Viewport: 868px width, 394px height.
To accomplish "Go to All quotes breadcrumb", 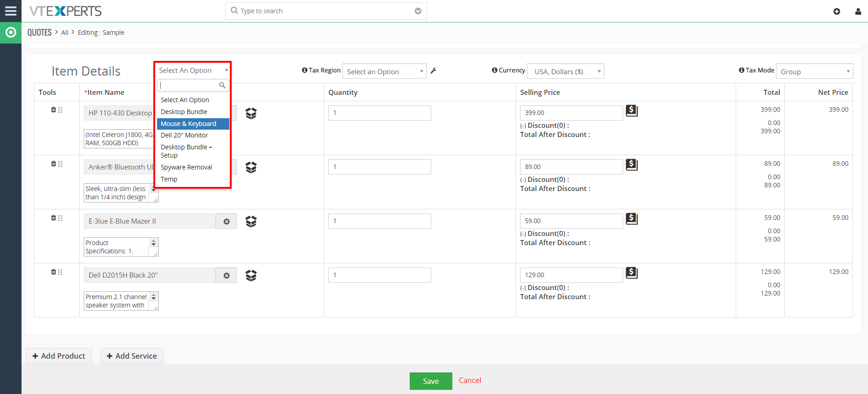I will click(x=65, y=33).
